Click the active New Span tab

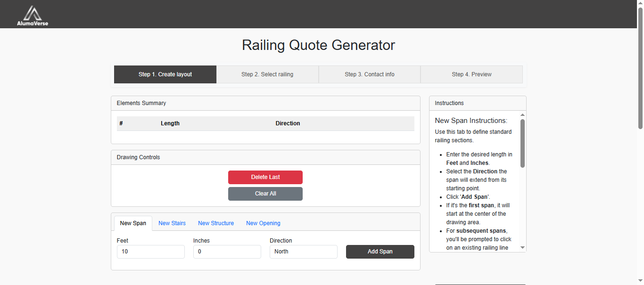point(133,223)
